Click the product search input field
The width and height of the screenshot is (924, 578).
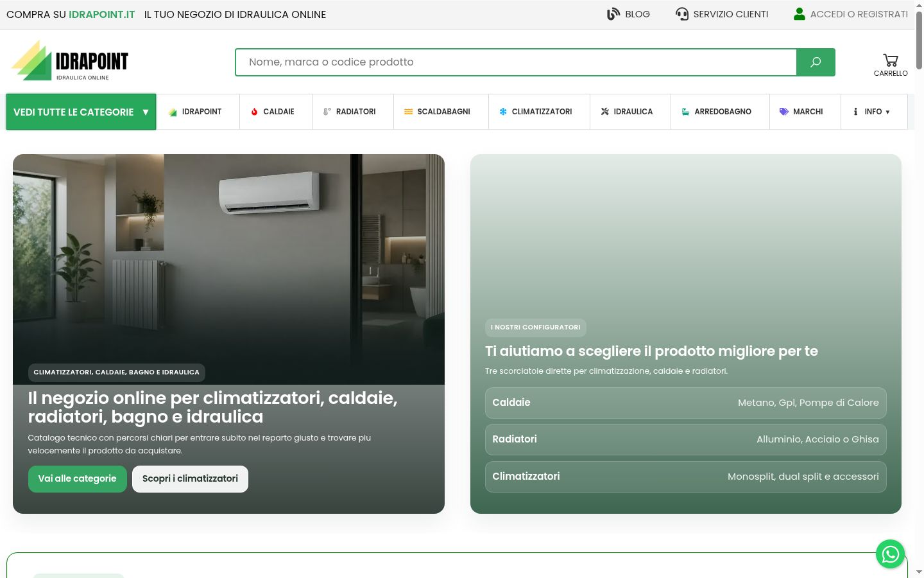click(x=516, y=62)
